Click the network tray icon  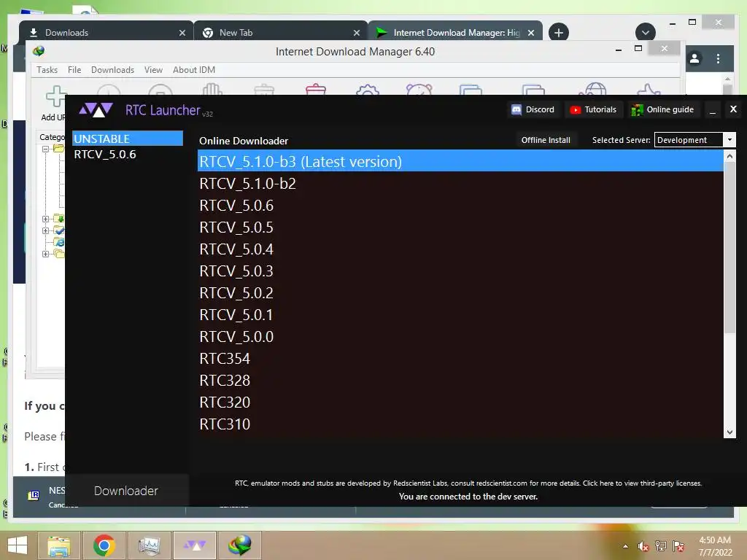coord(661,546)
